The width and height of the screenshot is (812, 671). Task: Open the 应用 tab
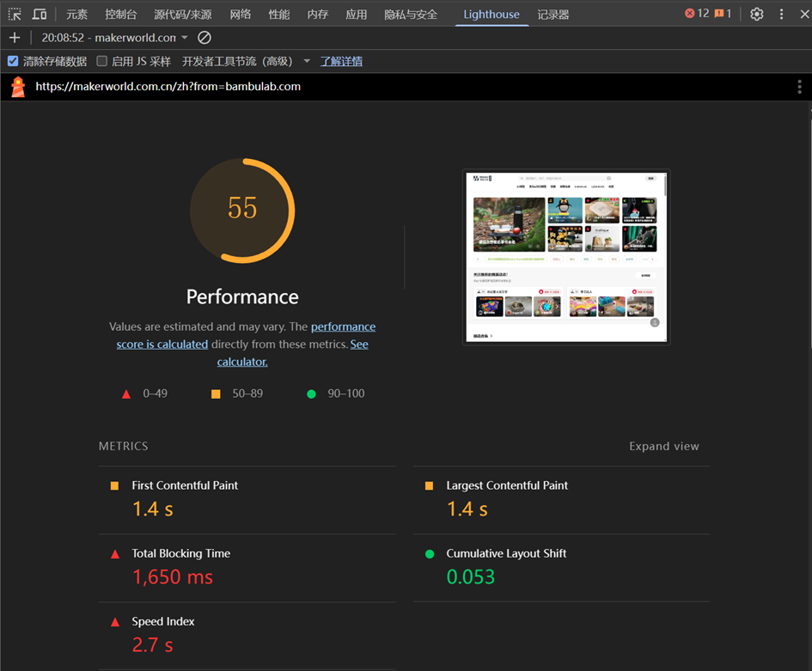(357, 15)
